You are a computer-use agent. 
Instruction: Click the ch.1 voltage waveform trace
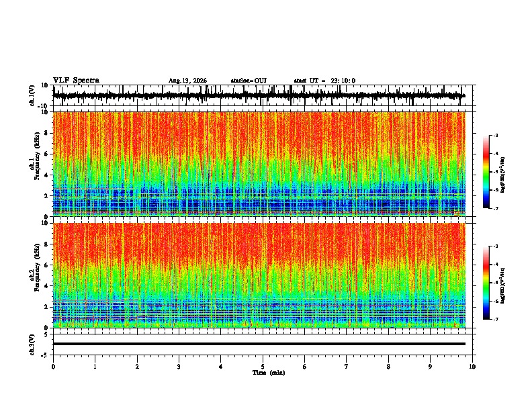(x=259, y=95)
